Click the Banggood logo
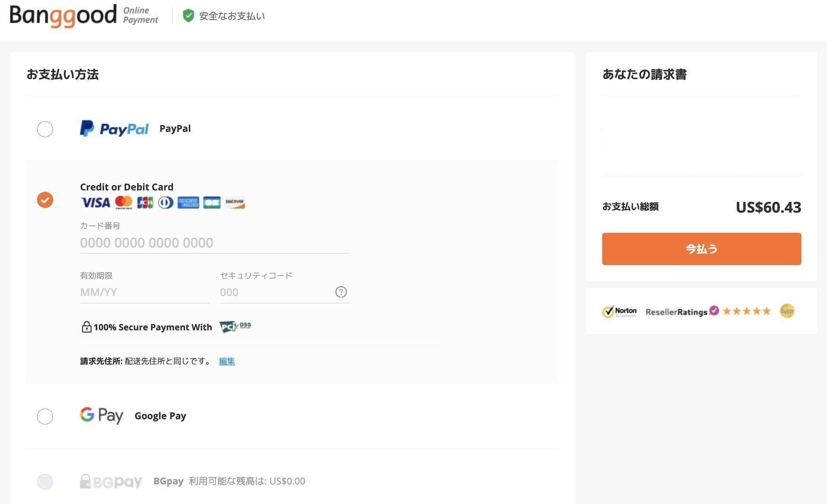Image resolution: width=827 pixels, height=504 pixels. (63, 16)
